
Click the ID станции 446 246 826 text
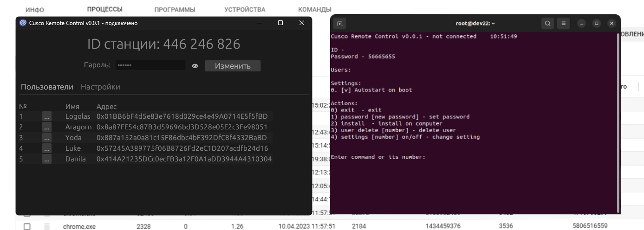click(x=164, y=45)
